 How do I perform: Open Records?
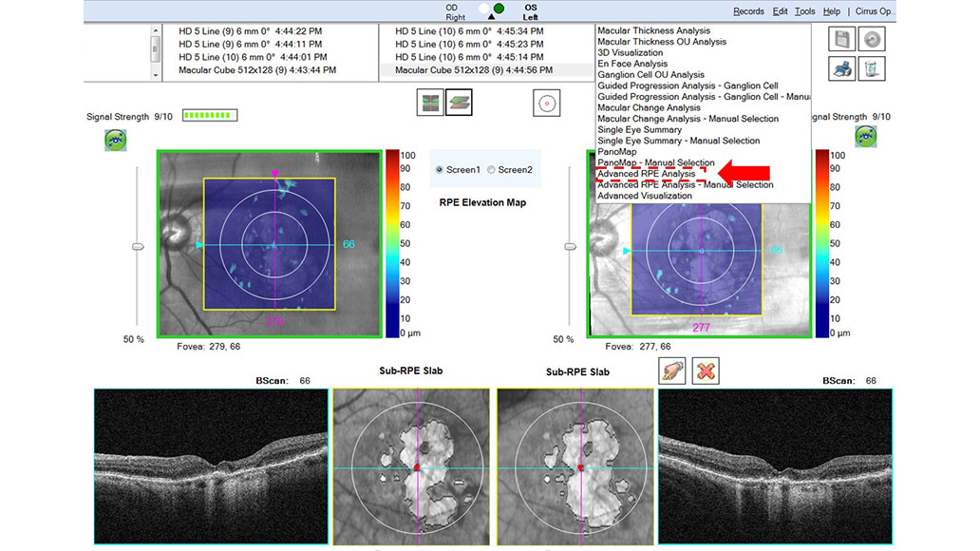pyautogui.click(x=749, y=10)
